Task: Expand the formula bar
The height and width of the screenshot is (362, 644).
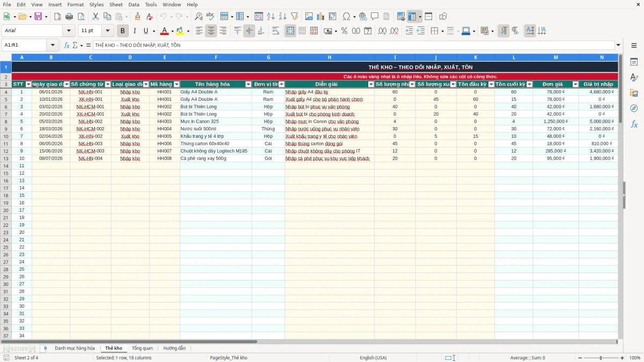Action: [618, 45]
